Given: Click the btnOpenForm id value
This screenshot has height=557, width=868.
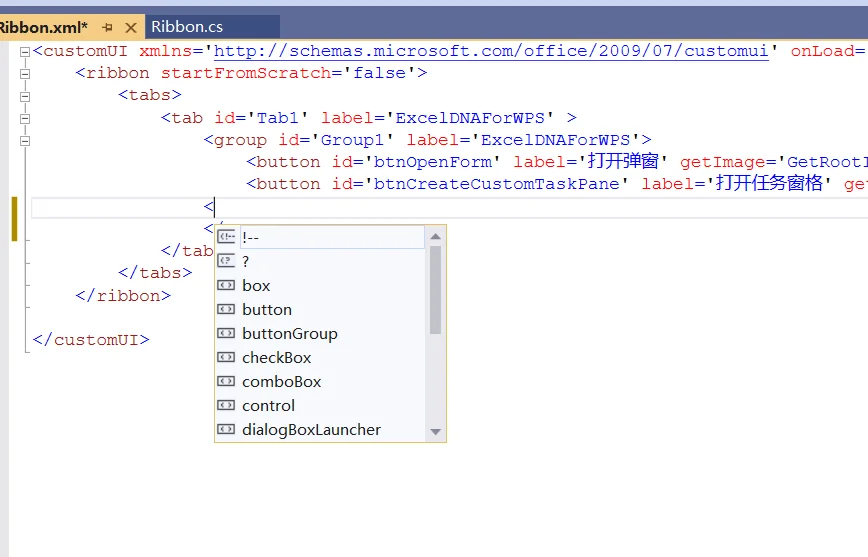Looking at the screenshot, I should [432, 162].
